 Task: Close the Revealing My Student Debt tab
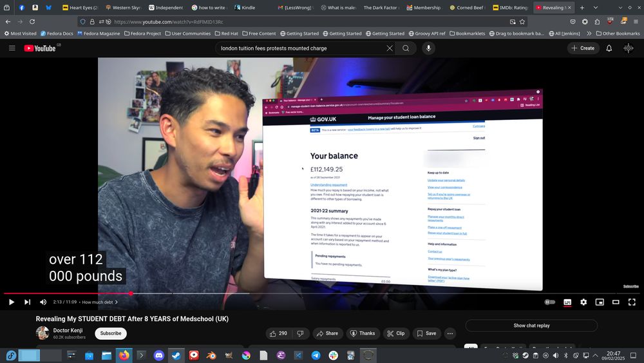tap(569, 7)
